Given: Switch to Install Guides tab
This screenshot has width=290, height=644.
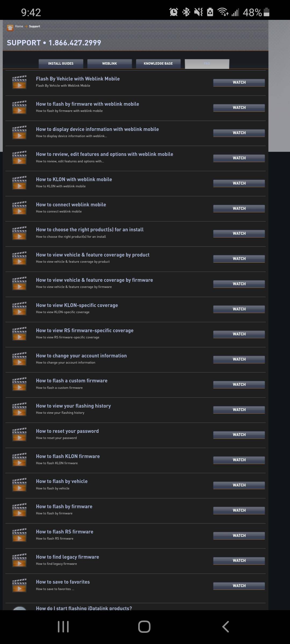Looking at the screenshot, I should [61, 64].
